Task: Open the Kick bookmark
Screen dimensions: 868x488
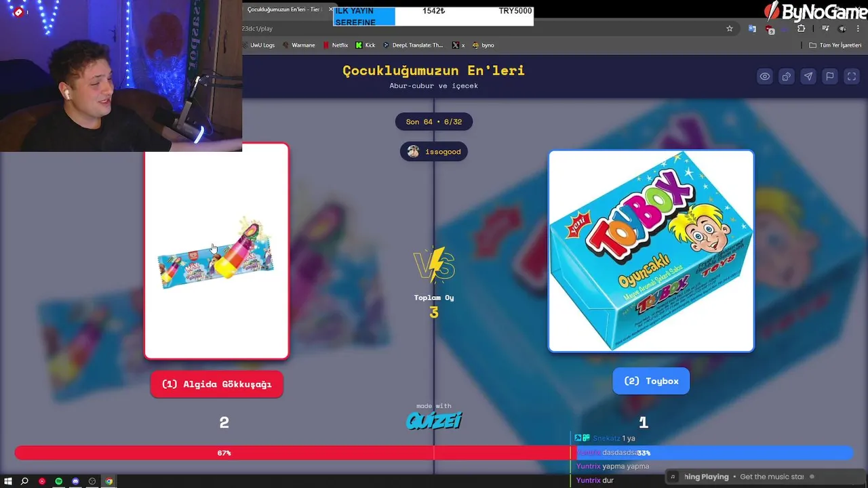Action: pyautogui.click(x=366, y=45)
